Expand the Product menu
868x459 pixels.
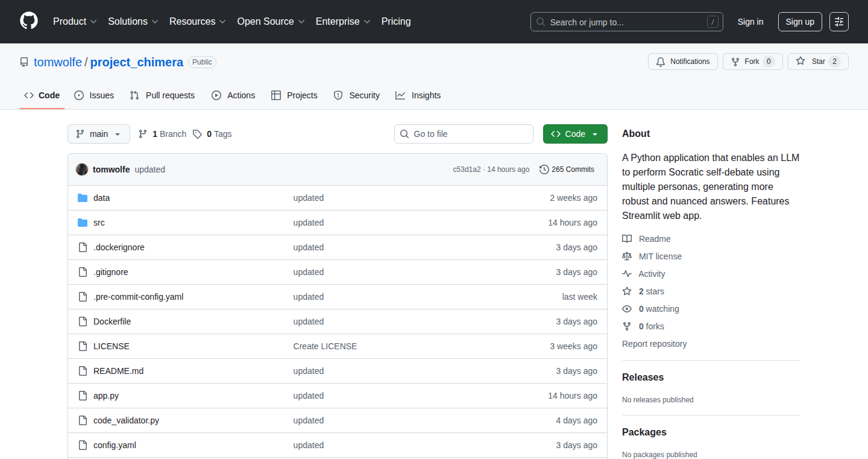[75, 21]
